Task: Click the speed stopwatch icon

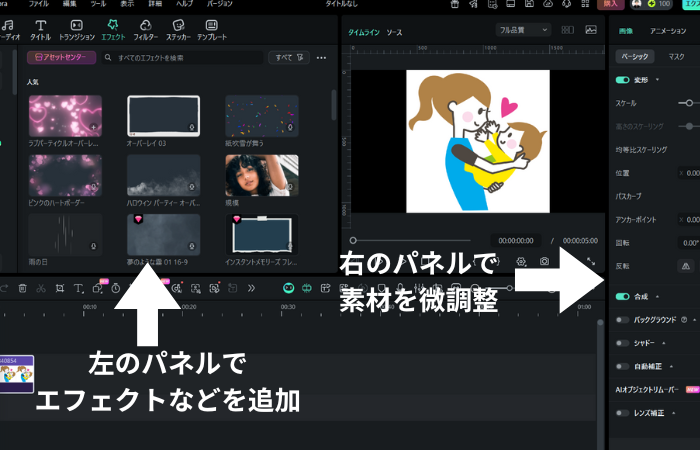Action: click(116, 288)
